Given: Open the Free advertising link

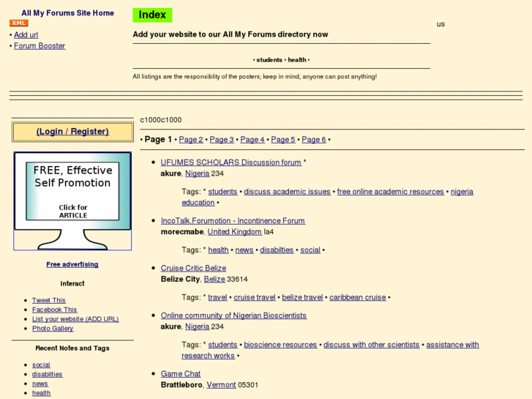Looking at the screenshot, I should [72, 264].
